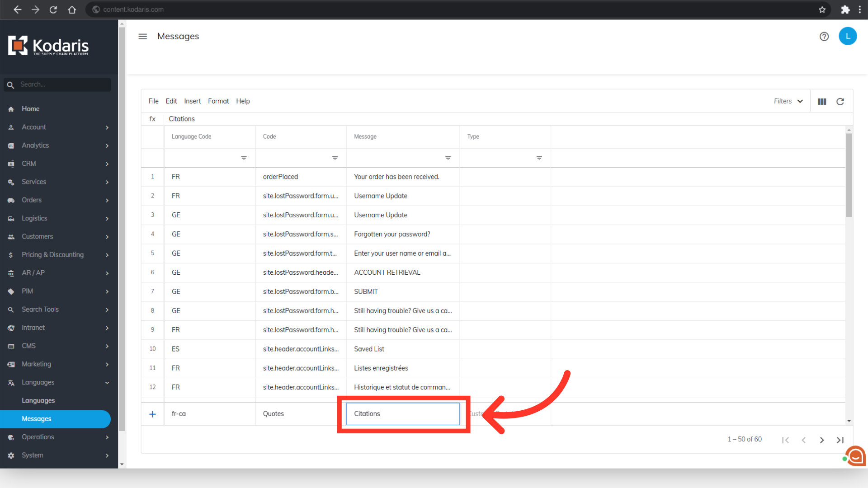Open the Insert menu
The image size is (868, 488).
click(192, 101)
